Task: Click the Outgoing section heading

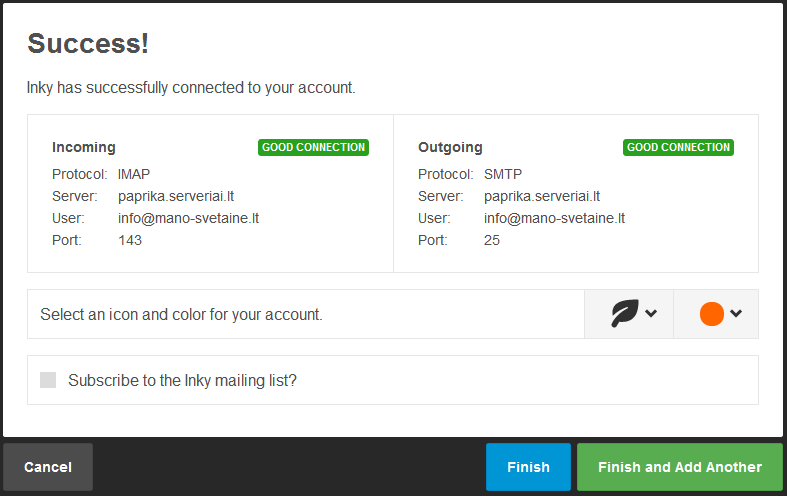Action: [x=450, y=147]
